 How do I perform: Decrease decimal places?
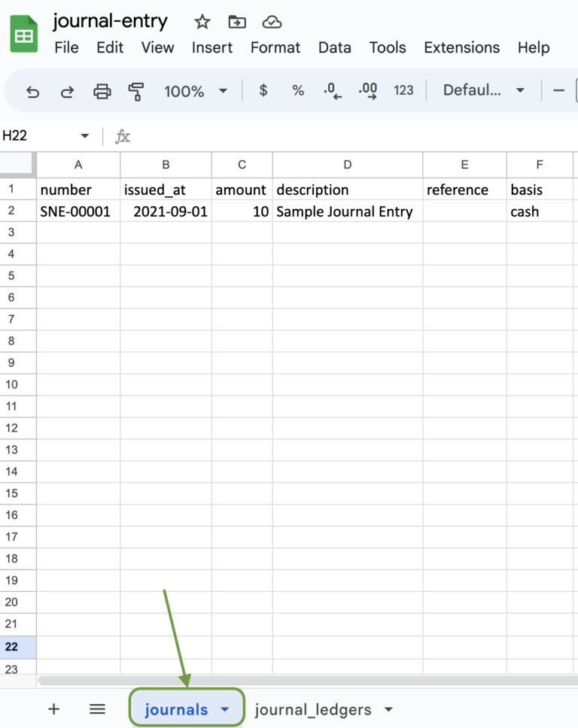point(332,90)
